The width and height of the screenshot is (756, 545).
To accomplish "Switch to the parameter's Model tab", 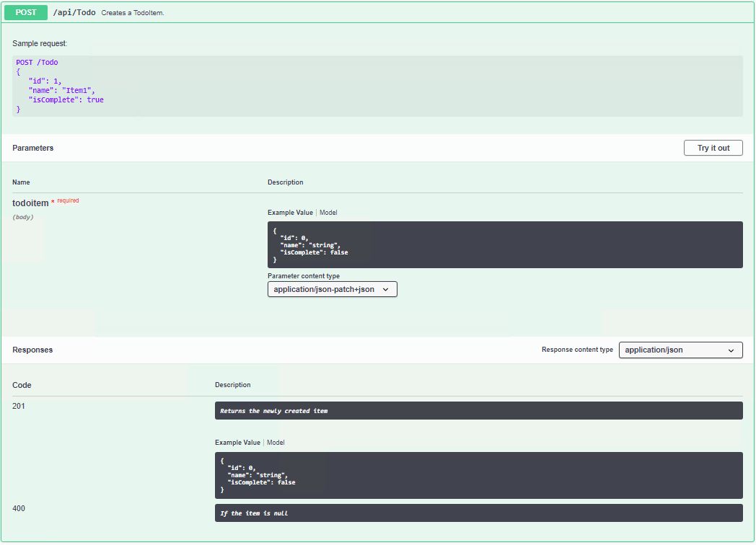I will click(328, 213).
